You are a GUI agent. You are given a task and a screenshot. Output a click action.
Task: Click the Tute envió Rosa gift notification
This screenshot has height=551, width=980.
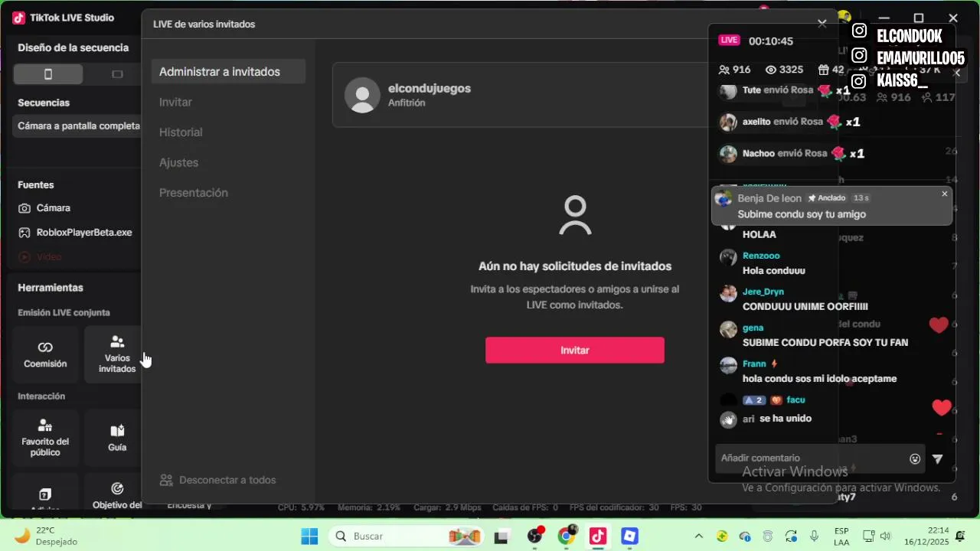tap(785, 90)
